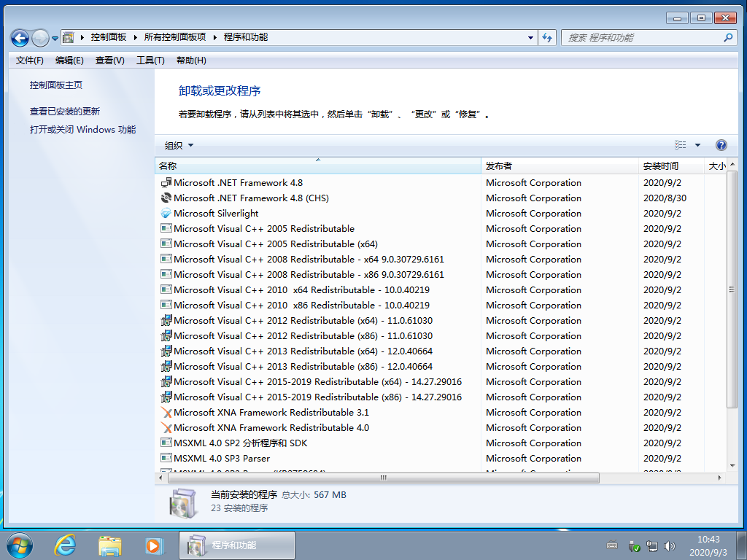The height and width of the screenshot is (560, 747).
Task: Sort list by 安装时间 column header
Action: pyautogui.click(x=660, y=166)
